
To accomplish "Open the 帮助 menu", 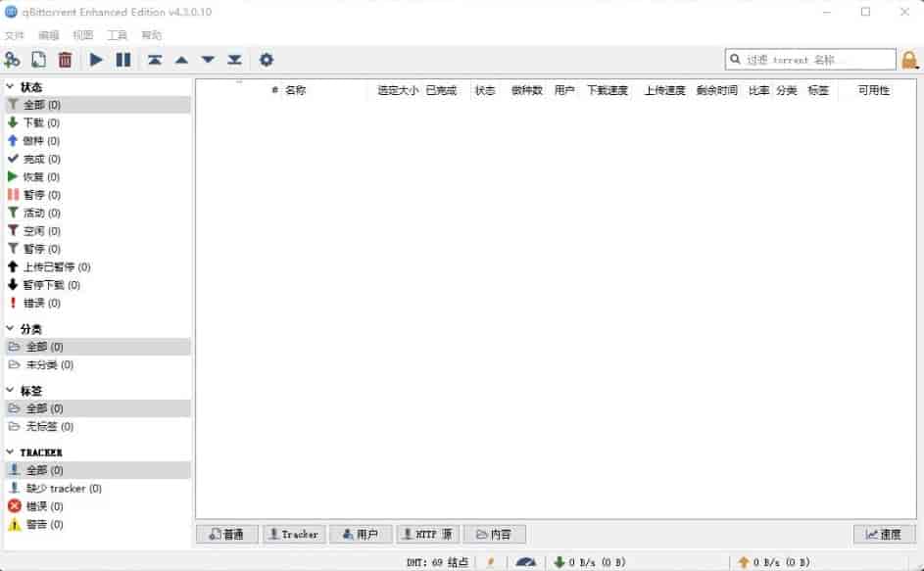I will (151, 35).
